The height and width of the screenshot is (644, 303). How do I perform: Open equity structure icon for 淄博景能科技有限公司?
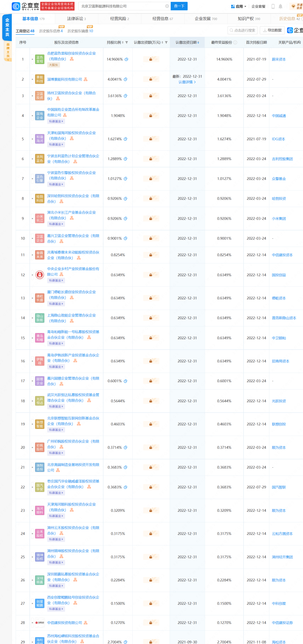coord(86,79)
